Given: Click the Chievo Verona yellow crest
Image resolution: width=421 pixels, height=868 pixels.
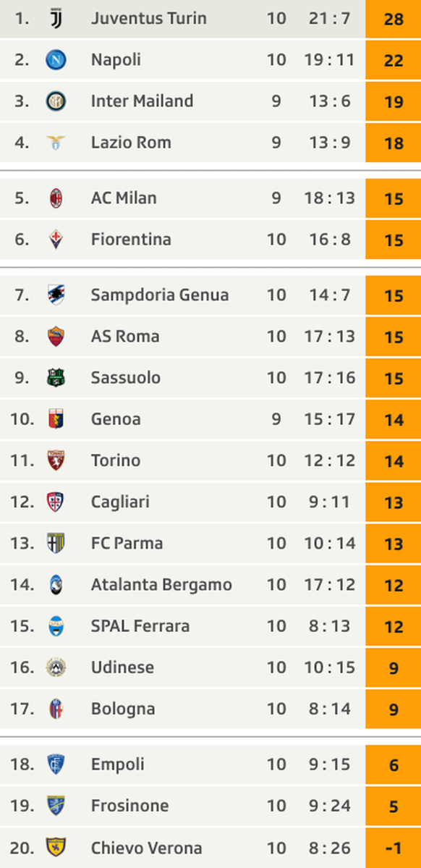Looking at the screenshot, I should (56, 848).
